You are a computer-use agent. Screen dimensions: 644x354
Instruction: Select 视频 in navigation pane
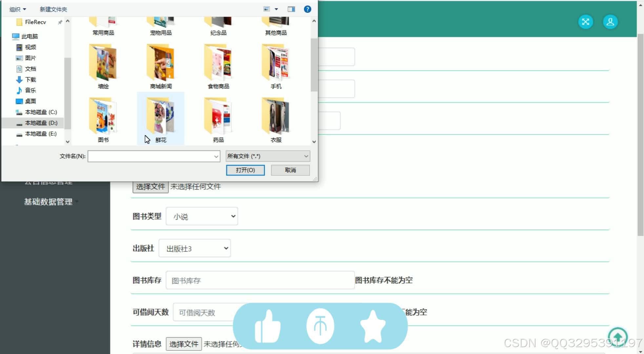click(x=30, y=47)
